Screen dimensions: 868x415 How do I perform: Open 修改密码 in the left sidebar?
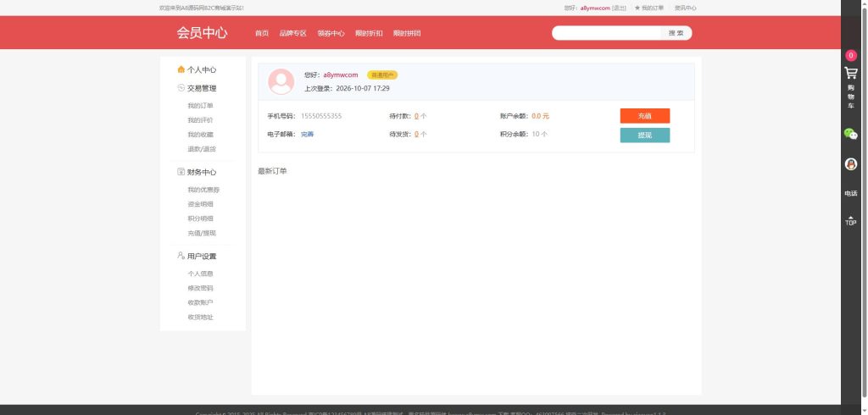tap(200, 288)
